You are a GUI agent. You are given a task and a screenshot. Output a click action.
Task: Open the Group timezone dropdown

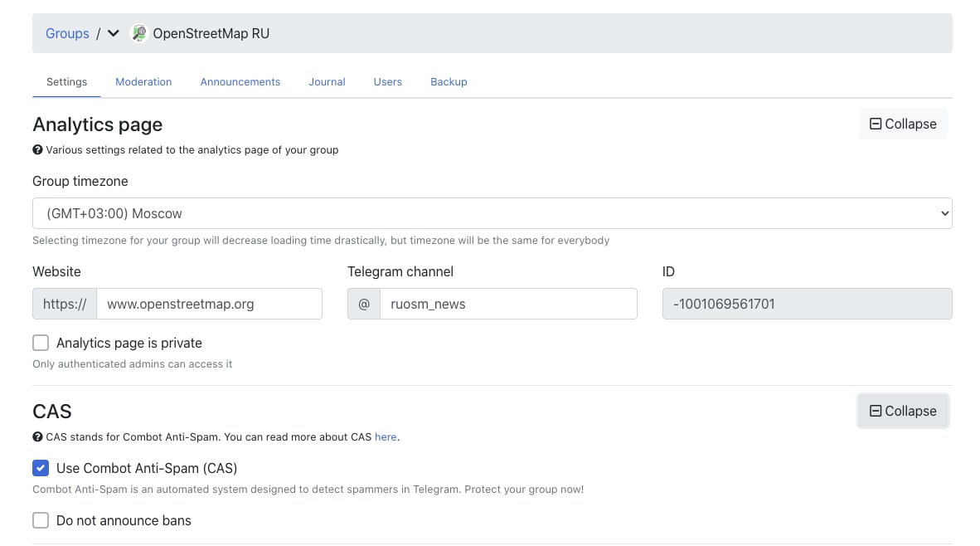(x=492, y=213)
